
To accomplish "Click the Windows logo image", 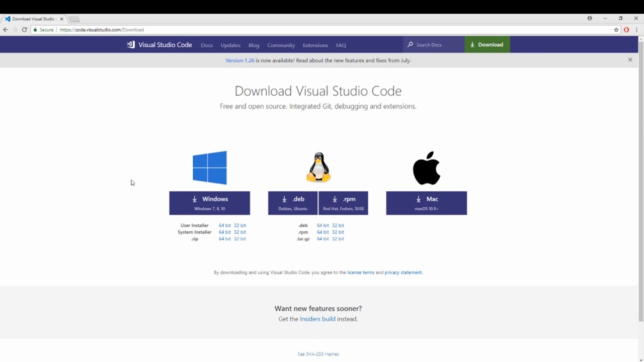I will 210,168.
